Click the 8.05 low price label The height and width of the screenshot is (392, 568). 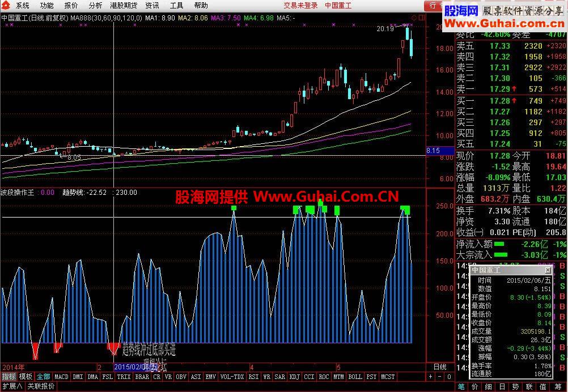pos(74,157)
